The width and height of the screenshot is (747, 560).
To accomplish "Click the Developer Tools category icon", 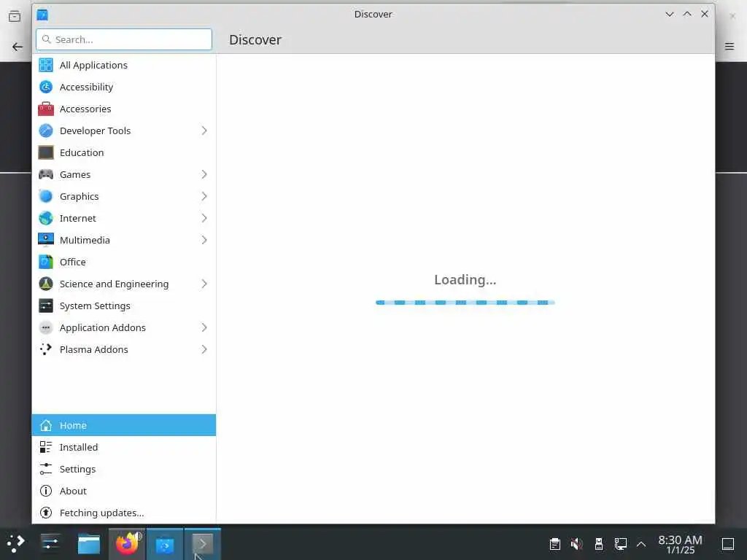I will 46,131.
